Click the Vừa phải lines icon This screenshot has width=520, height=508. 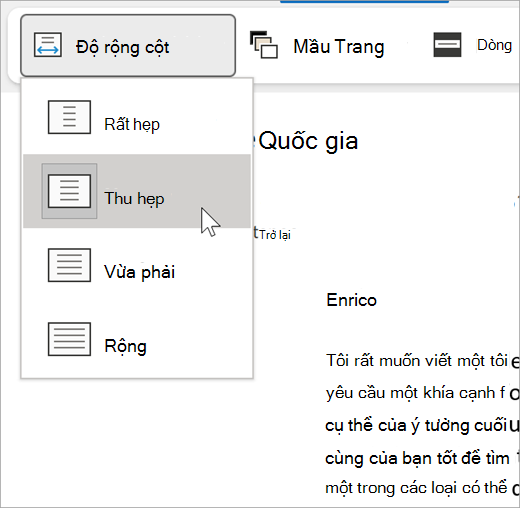[69, 265]
